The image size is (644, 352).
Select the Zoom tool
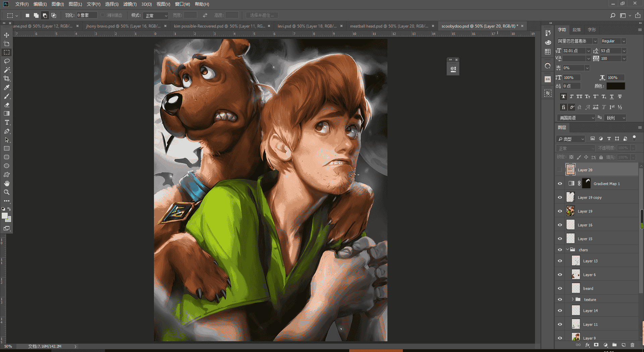pos(6,192)
